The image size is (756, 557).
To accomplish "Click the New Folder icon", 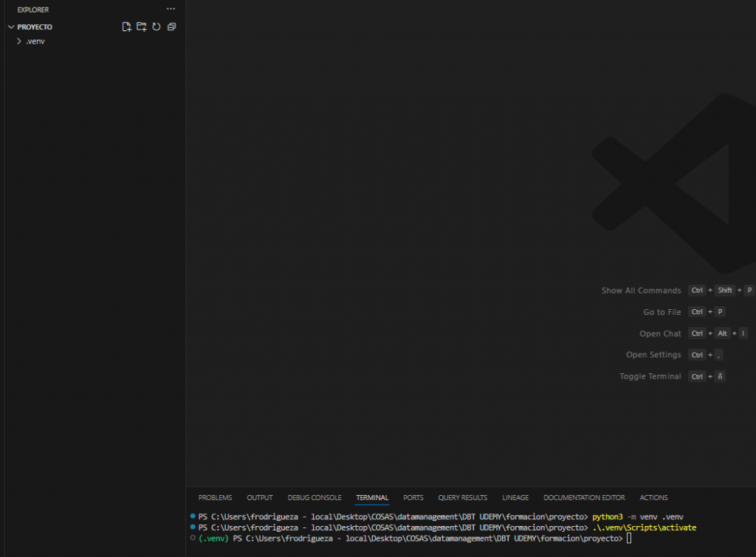I will [x=141, y=27].
